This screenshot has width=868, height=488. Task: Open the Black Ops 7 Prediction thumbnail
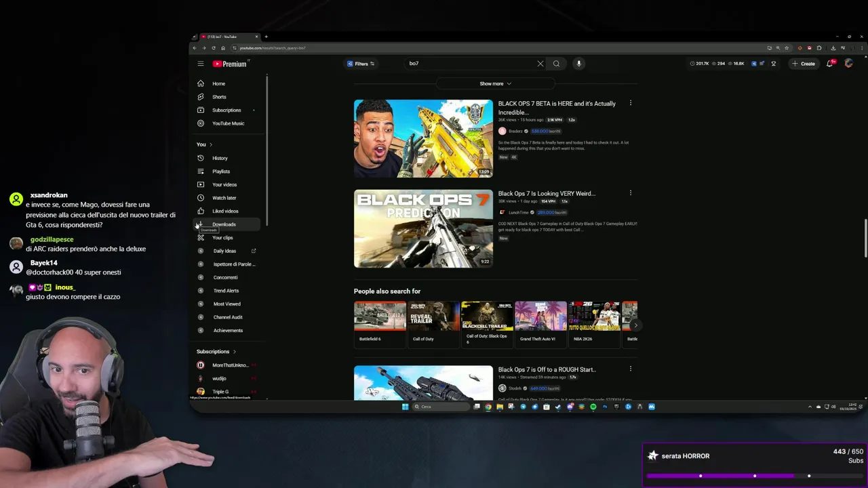(423, 228)
